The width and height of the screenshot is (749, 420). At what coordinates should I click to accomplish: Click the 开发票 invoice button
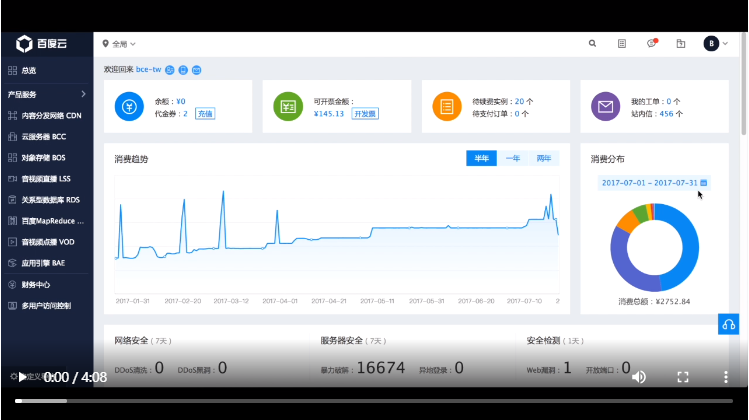365,114
